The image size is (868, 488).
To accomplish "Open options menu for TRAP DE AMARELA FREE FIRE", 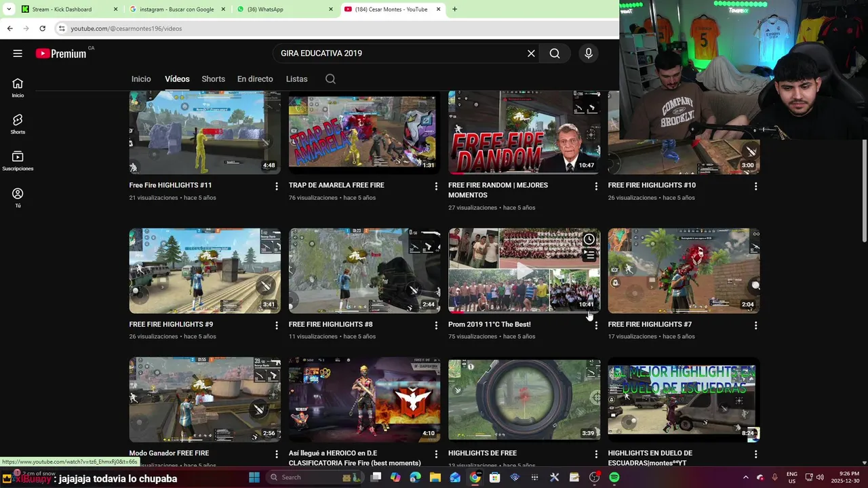I will pyautogui.click(x=436, y=186).
